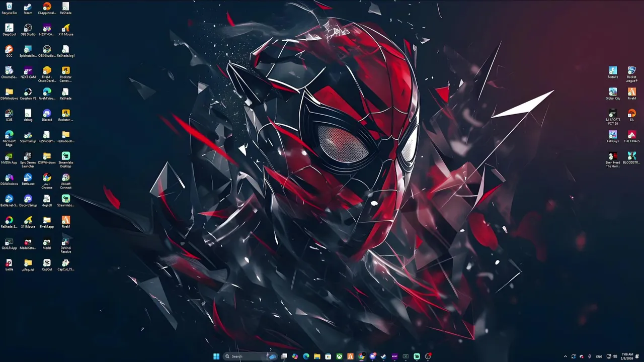Open the Discord desktop shortcut
This screenshot has width=644, height=362.
coord(47,115)
